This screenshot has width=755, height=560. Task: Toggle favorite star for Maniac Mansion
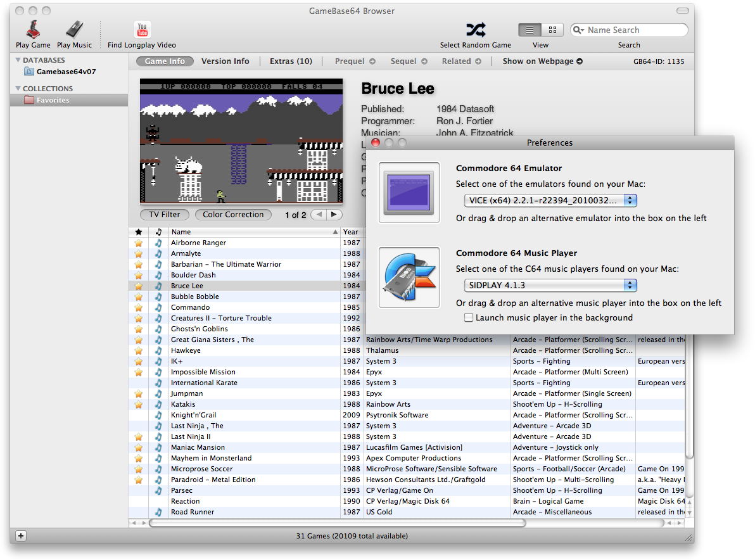pos(139,448)
